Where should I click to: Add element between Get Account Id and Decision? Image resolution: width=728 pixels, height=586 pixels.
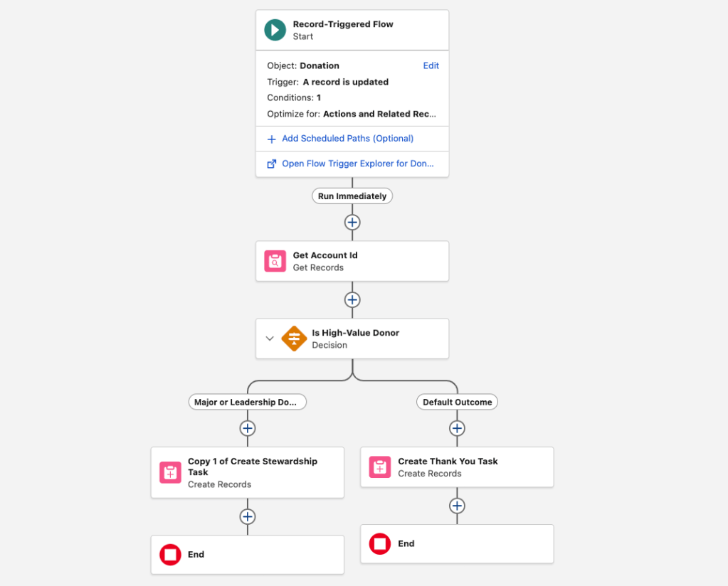coord(352,299)
